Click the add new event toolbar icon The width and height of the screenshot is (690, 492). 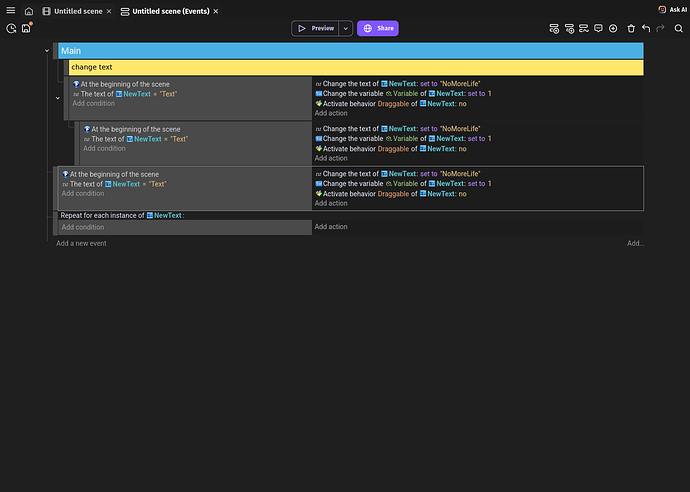click(x=554, y=28)
